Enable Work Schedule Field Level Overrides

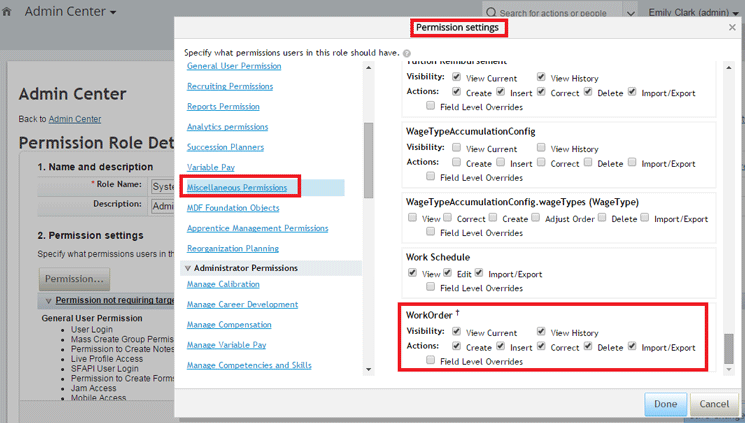coord(430,287)
